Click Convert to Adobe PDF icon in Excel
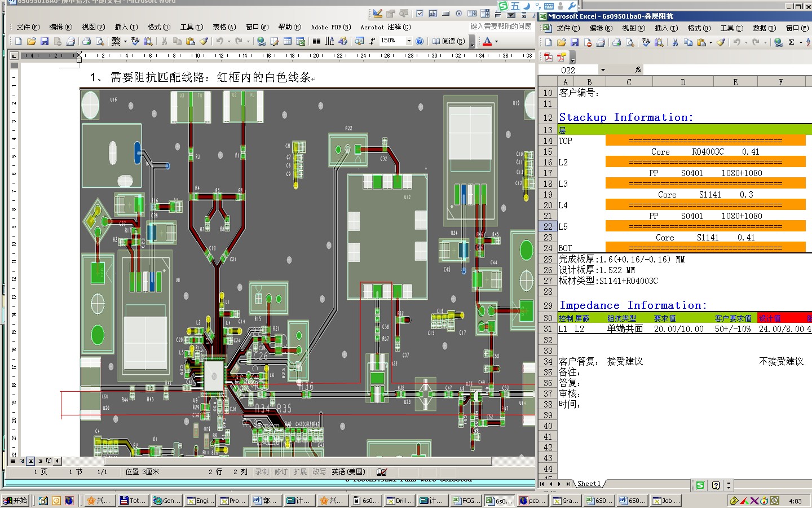812x508 pixels. (x=548, y=57)
